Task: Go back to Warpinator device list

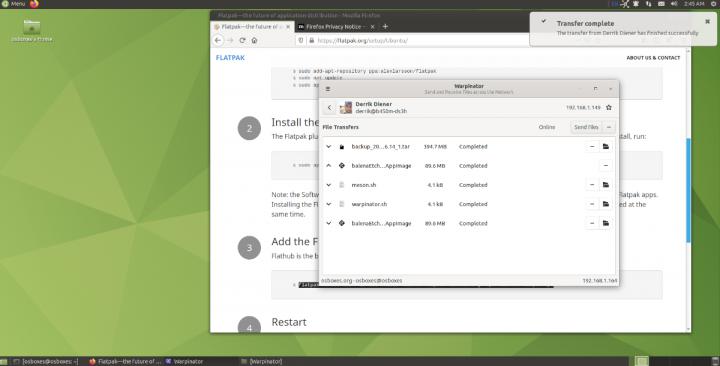Action: coord(329,107)
